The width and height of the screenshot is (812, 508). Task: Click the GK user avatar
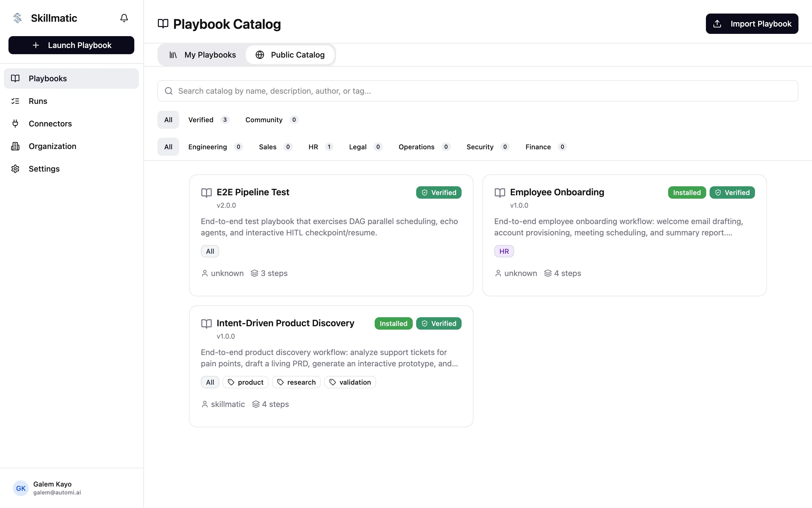(x=21, y=488)
